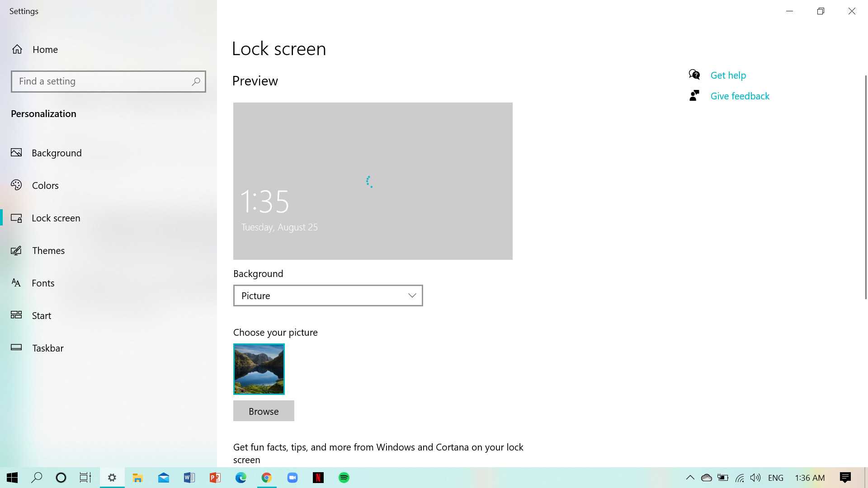Select the mountain lake picture thumbnail

pyautogui.click(x=259, y=369)
